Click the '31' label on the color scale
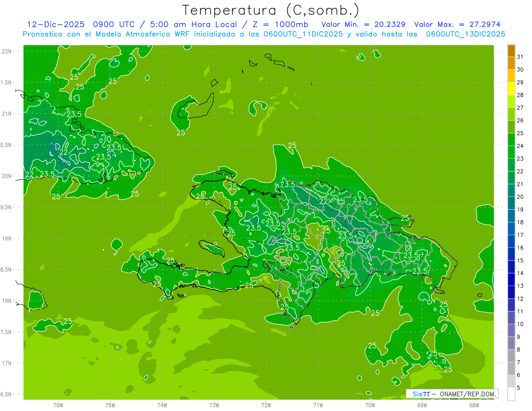532x411 pixels. pos(520,57)
